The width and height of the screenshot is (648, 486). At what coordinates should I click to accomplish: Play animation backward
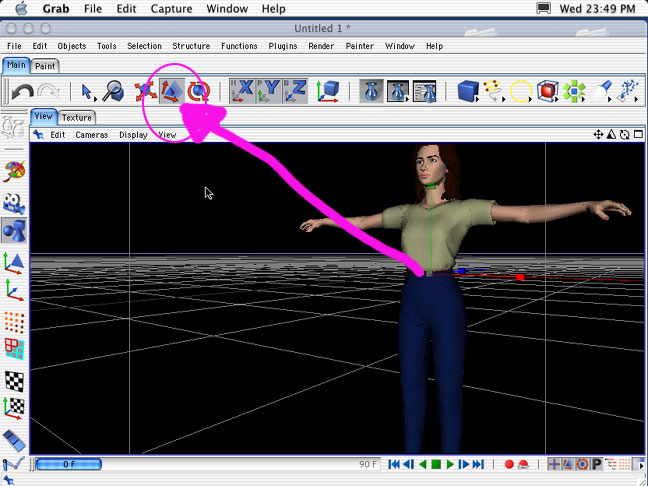[422, 465]
